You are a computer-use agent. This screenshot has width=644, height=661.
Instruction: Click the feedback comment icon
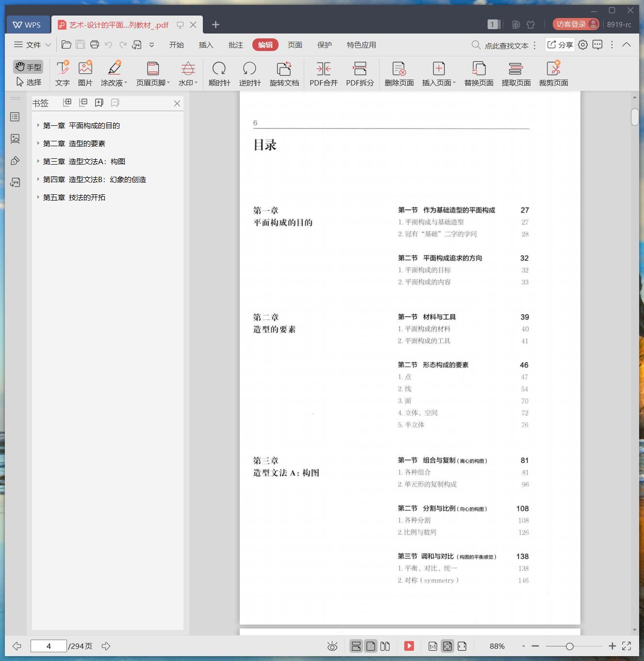[597, 45]
